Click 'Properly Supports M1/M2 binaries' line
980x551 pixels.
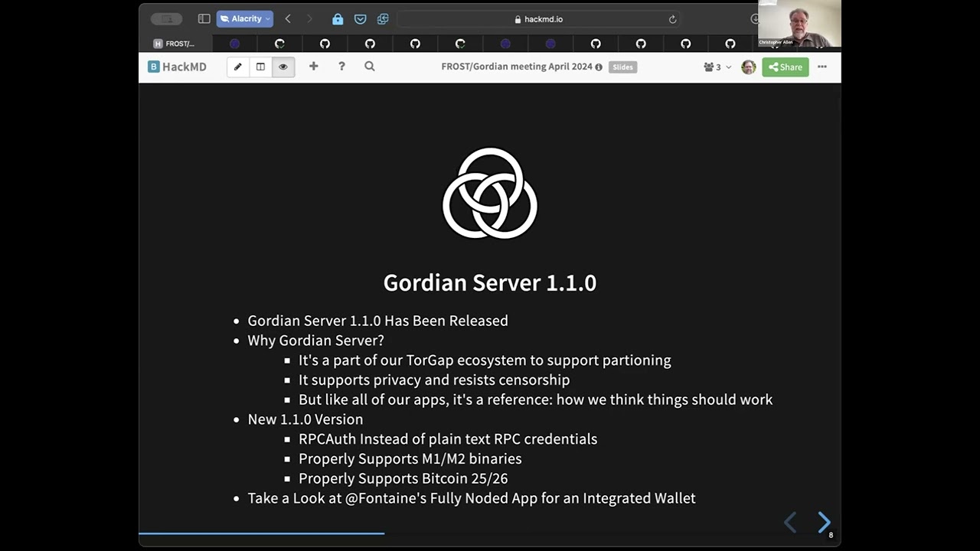pyautogui.click(x=410, y=459)
